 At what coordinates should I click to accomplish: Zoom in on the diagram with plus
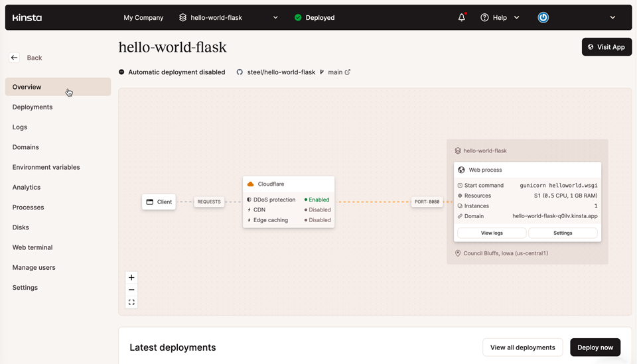pyautogui.click(x=131, y=278)
